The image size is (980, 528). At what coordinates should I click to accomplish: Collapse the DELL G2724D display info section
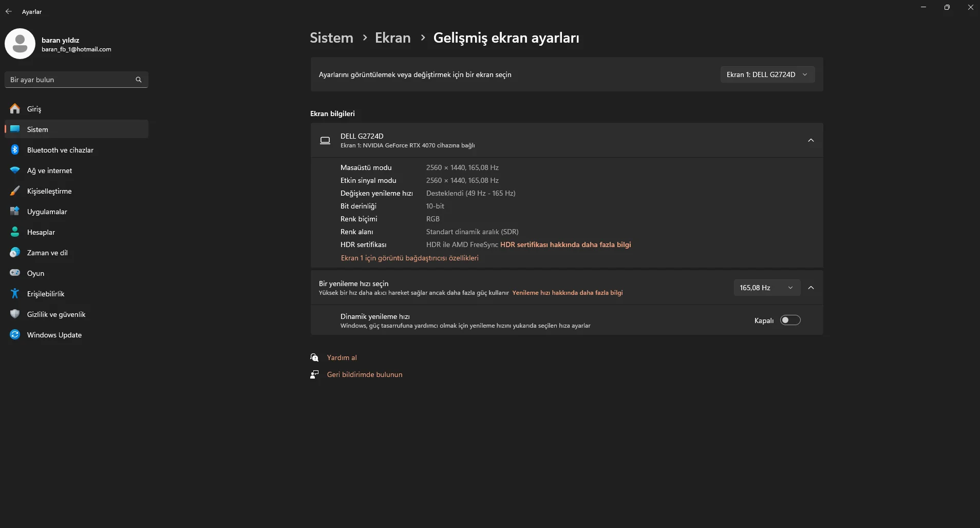tap(811, 140)
